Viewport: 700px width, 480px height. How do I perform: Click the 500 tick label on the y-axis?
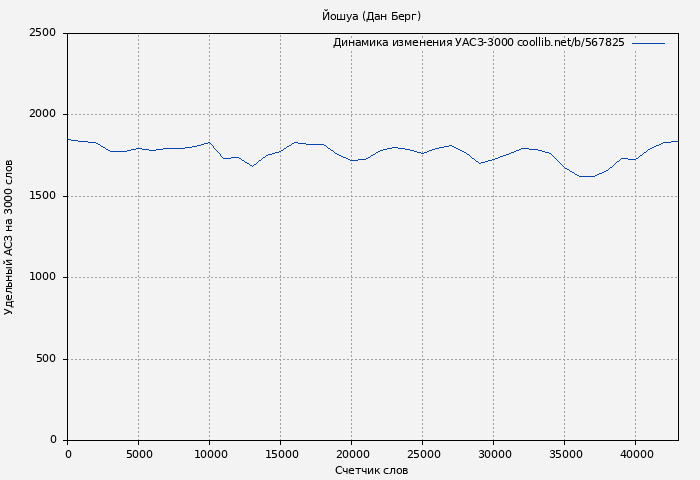coord(47,359)
